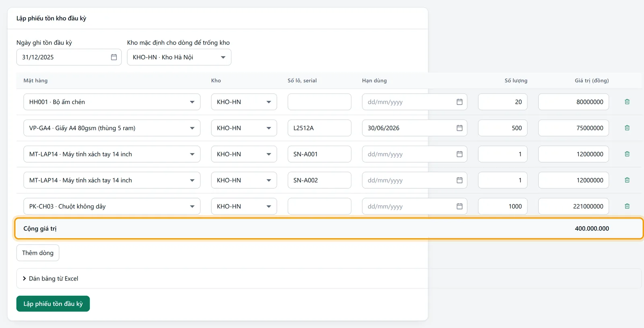Open expiry calendar icon for VP-GA4 row
The image size is (644, 328).
[x=459, y=128]
